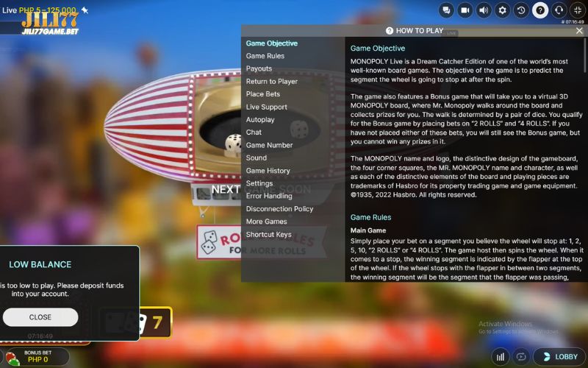Screen dimensions: 588x368
Task: Mute sound with the speaker icon
Action: 484,10
